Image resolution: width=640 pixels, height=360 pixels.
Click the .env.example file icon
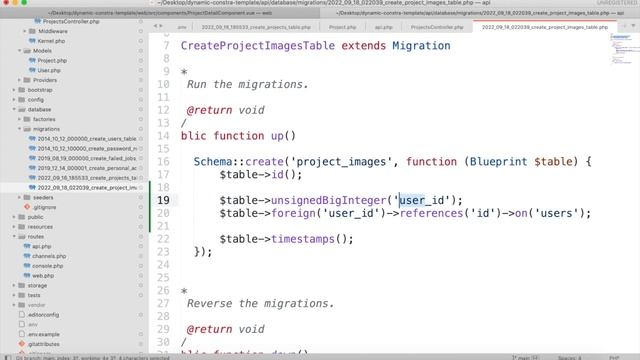22,334
